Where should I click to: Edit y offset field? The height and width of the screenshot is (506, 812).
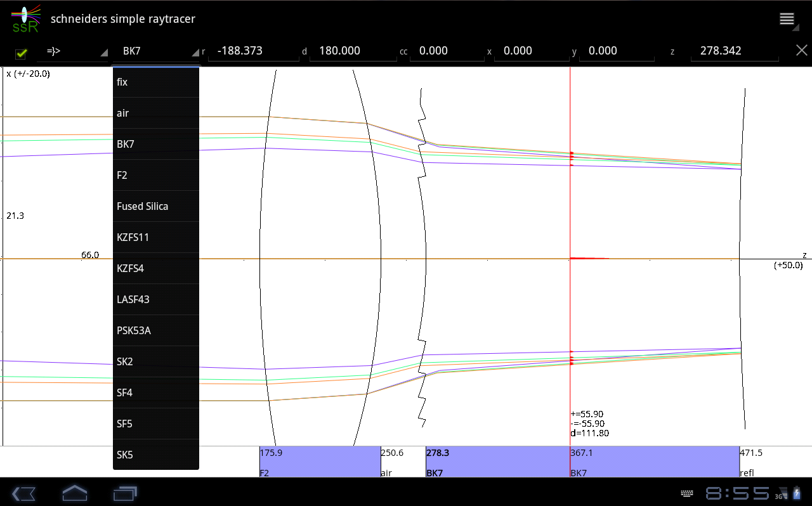tap(617, 51)
